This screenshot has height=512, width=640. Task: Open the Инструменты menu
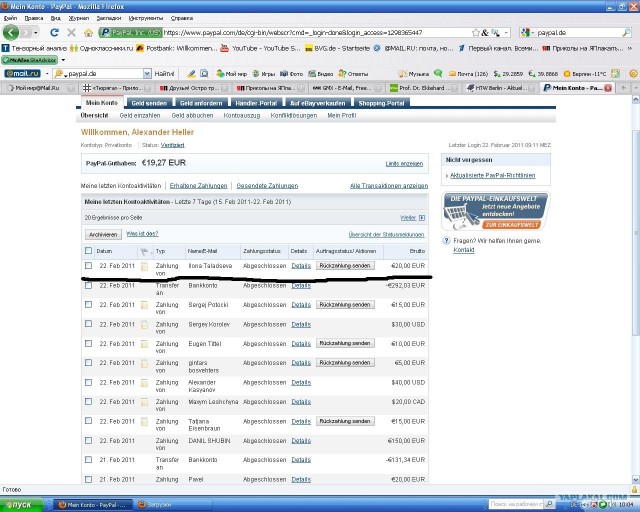point(146,18)
